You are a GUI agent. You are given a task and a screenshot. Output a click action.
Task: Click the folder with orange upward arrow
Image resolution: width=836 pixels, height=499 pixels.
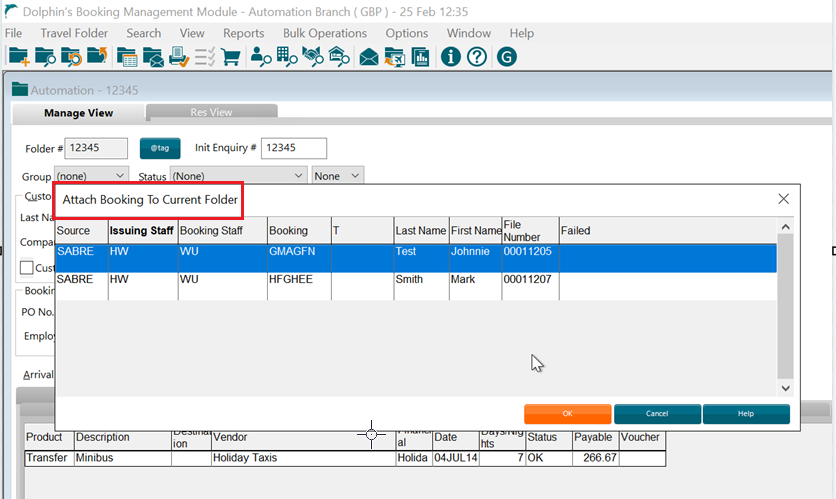pos(97,55)
